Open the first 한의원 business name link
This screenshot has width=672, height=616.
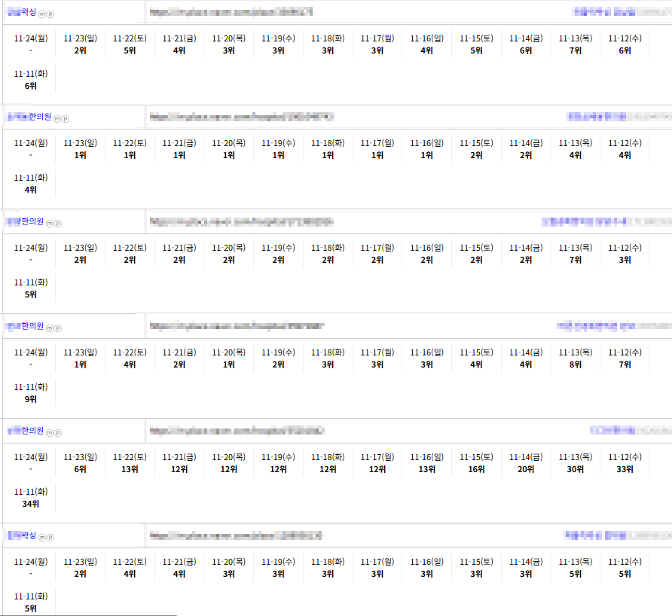pyautogui.click(x=29, y=117)
